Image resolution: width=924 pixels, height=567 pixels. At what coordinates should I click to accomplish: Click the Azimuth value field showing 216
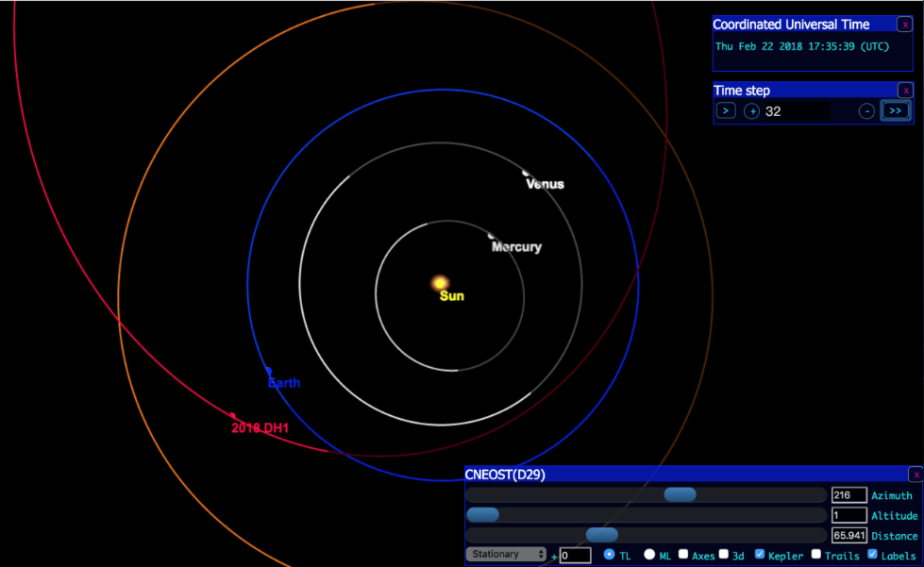[848, 495]
